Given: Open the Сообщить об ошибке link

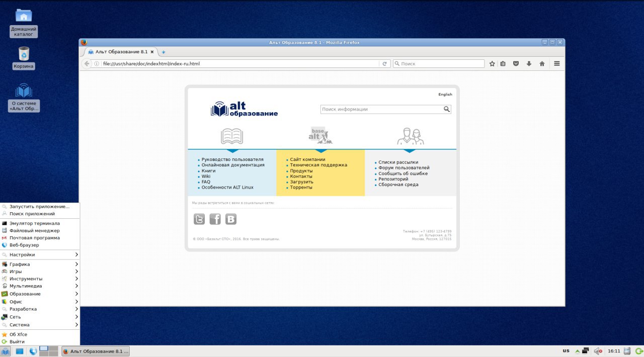Looking at the screenshot, I should [x=403, y=173].
